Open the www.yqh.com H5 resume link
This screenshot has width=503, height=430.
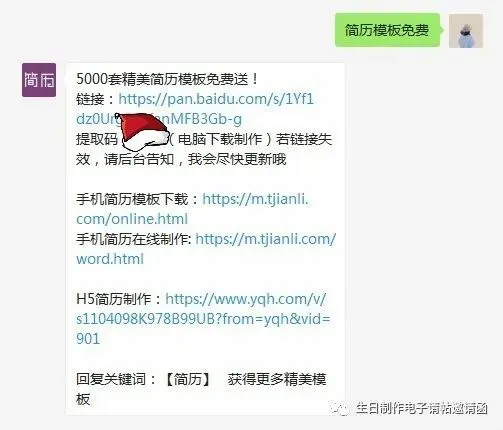(x=203, y=319)
